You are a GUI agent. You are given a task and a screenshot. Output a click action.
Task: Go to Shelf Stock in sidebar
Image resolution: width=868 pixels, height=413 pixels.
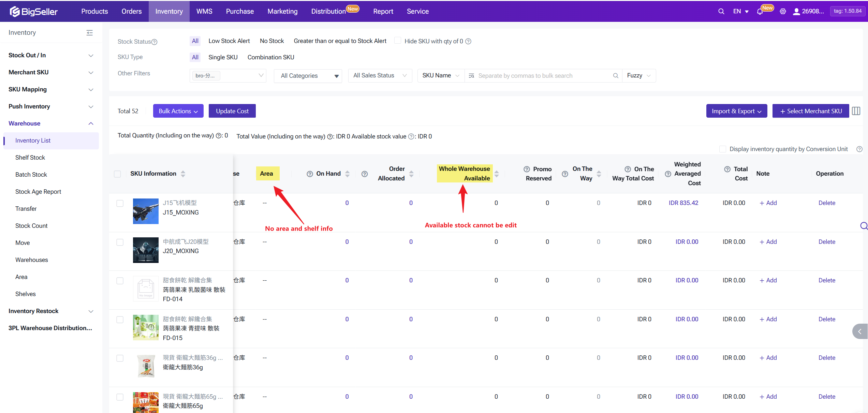coord(30,158)
